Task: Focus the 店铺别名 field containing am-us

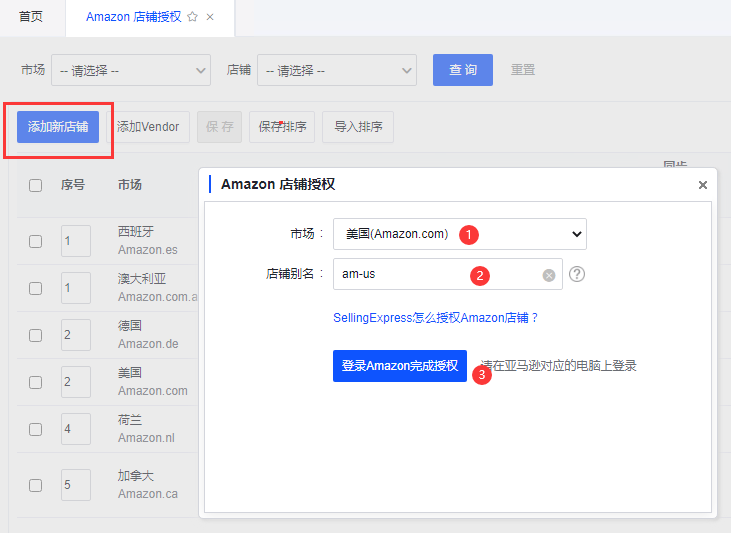Action: 448,274
